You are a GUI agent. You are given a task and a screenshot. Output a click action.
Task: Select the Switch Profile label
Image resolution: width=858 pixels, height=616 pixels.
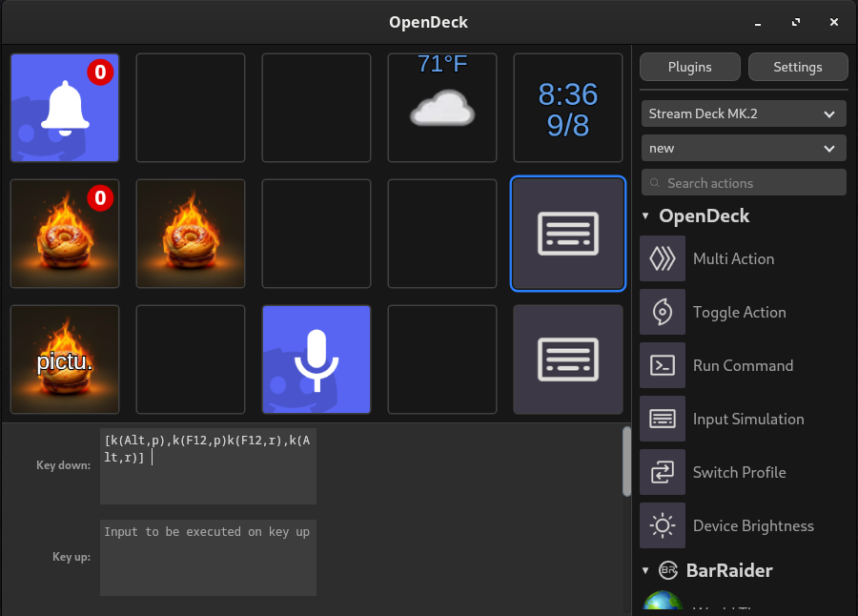739,472
